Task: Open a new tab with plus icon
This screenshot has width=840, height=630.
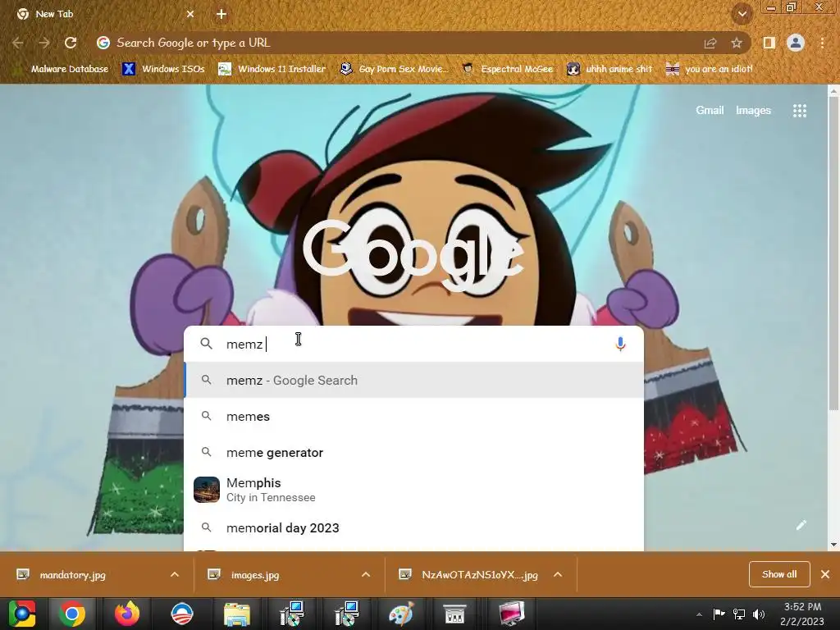Action: 221,14
